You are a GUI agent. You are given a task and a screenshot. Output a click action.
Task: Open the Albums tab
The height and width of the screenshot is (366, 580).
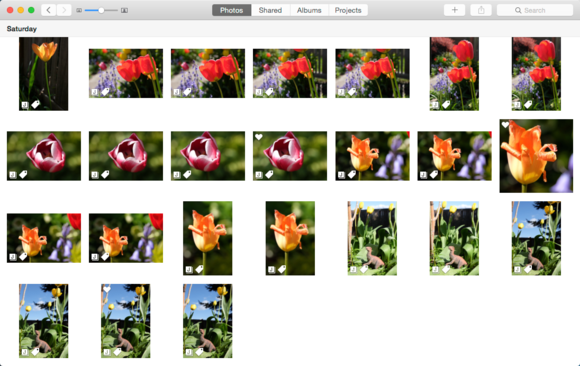click(309, 10)
